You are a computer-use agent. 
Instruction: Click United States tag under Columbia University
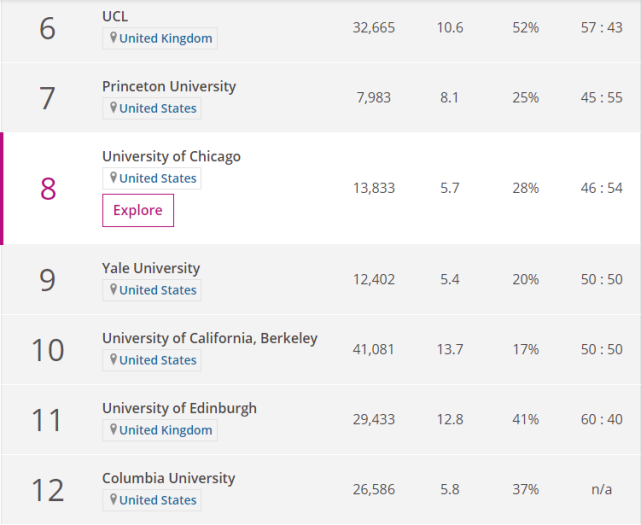pos(158,500)
